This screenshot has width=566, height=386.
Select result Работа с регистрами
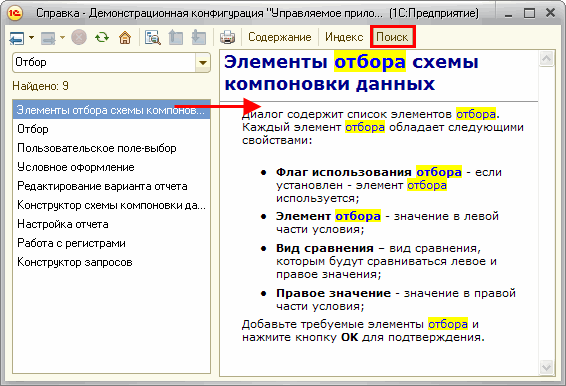(112, 243)
